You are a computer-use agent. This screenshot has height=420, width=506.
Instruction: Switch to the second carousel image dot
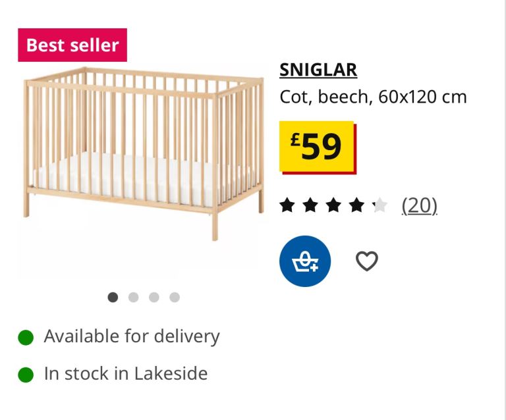pos(133,297)
